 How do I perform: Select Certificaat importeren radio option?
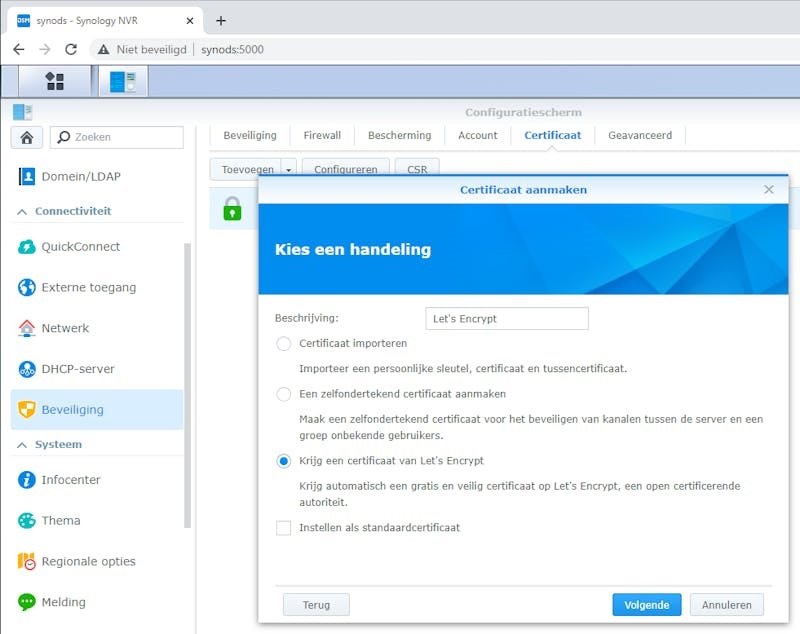pyautogui.click(x=284, y=343)
